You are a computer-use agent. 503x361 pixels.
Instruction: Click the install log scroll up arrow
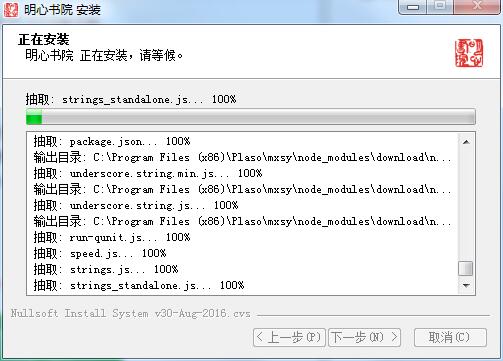point(466,142)
